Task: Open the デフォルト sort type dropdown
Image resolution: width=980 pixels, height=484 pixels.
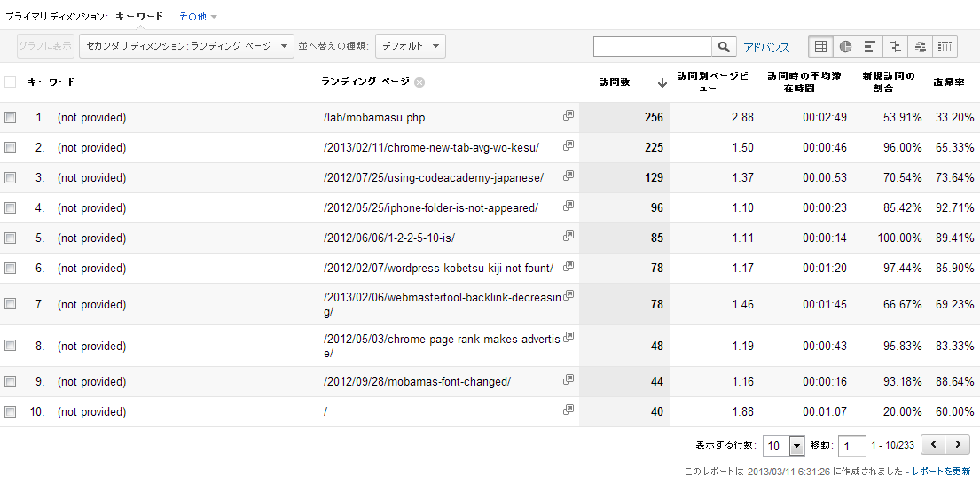Action: (410, 46)
